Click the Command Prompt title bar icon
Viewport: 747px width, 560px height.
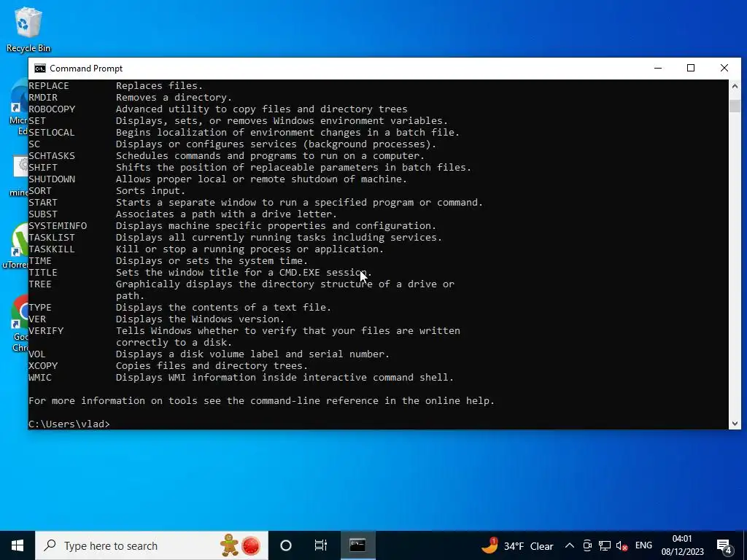pos(40,69)
